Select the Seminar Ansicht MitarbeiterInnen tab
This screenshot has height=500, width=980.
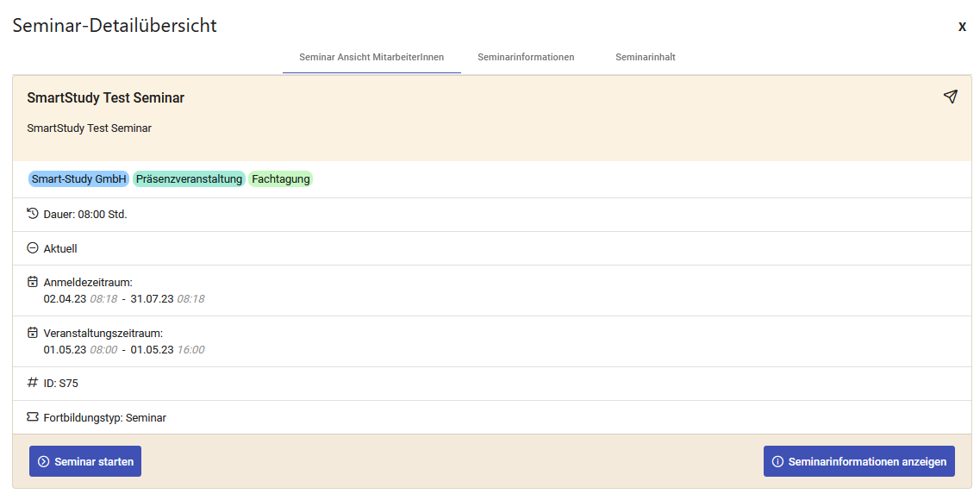point(371,57)
